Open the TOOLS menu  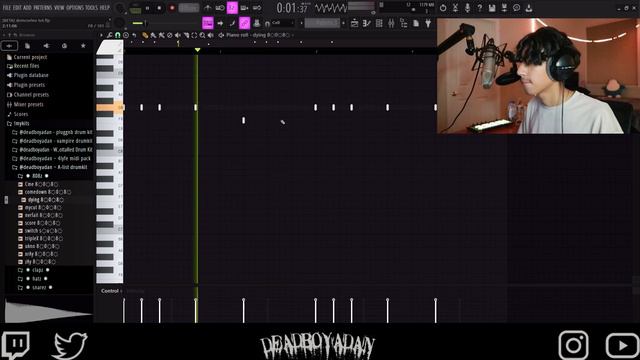coord(92,8)
